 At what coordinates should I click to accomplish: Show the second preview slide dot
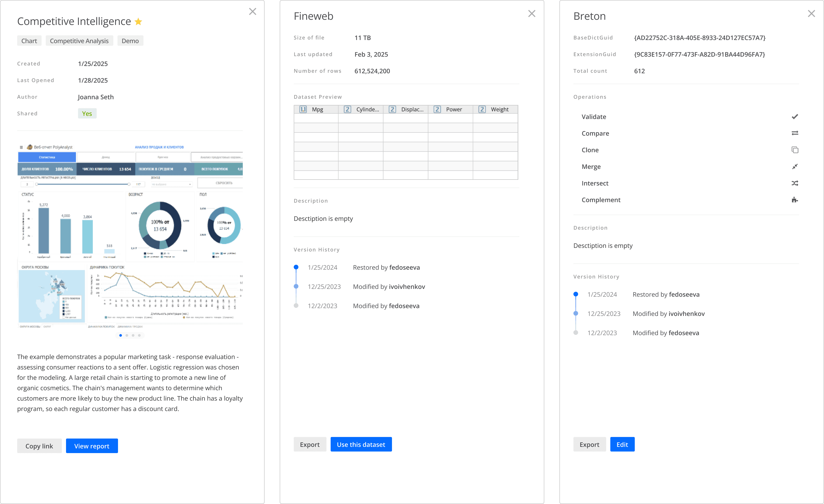[127, 335]
